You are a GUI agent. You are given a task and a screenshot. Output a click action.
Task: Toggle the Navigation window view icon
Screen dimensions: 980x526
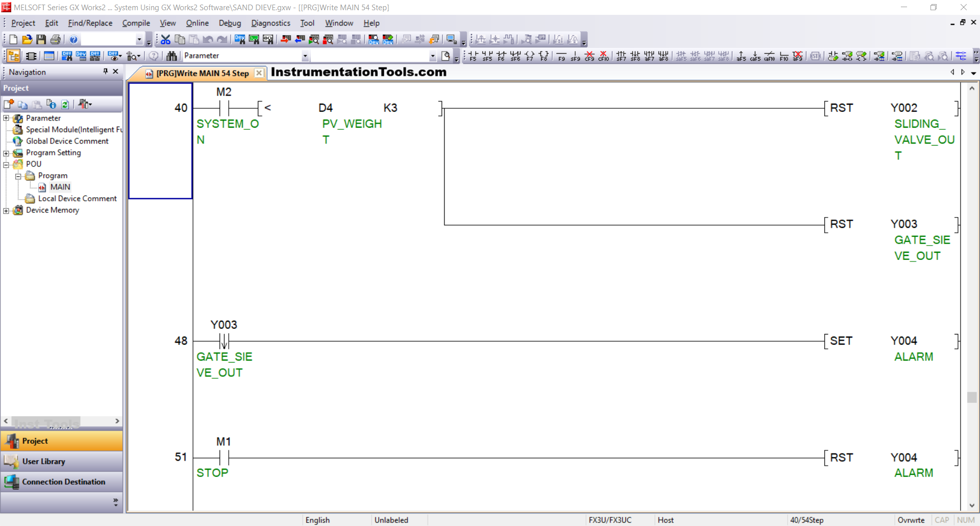pos(14,56)
